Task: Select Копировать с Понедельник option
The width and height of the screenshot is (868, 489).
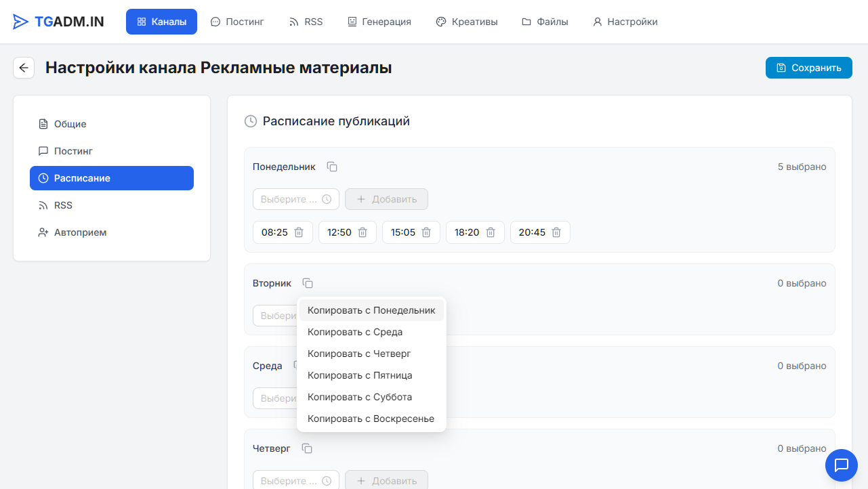Action: [x=371, y=310]
